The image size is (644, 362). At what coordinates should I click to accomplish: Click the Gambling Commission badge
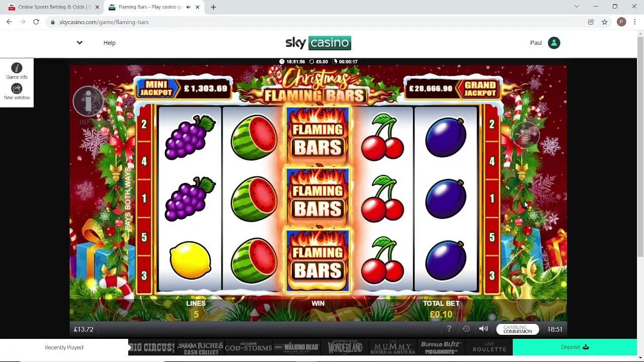(517, 329)
